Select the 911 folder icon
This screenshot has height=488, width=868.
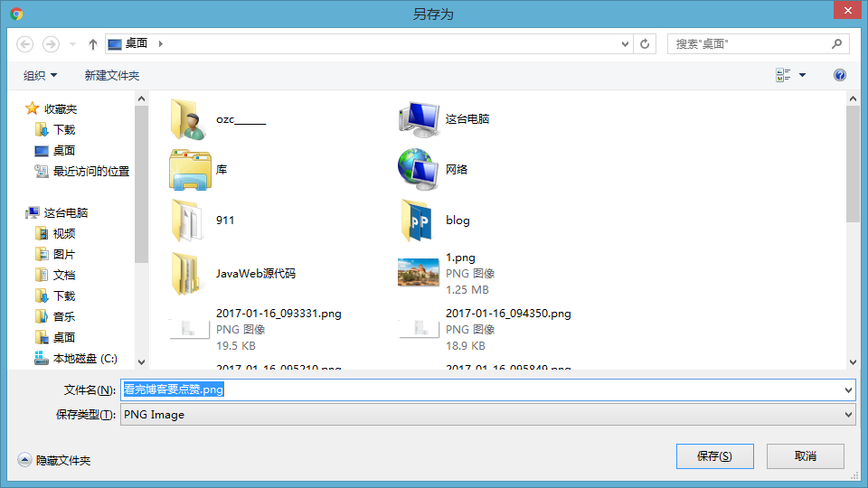click(x=188, y=221)
